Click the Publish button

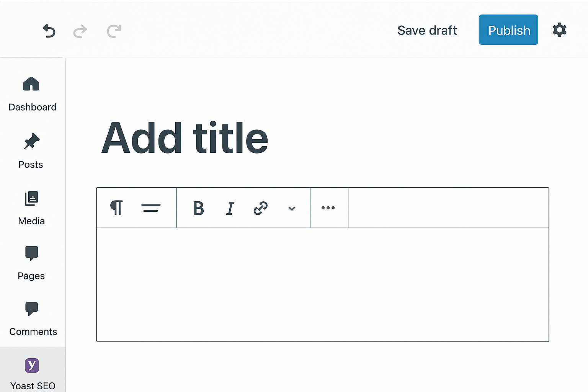click(508, 30)
